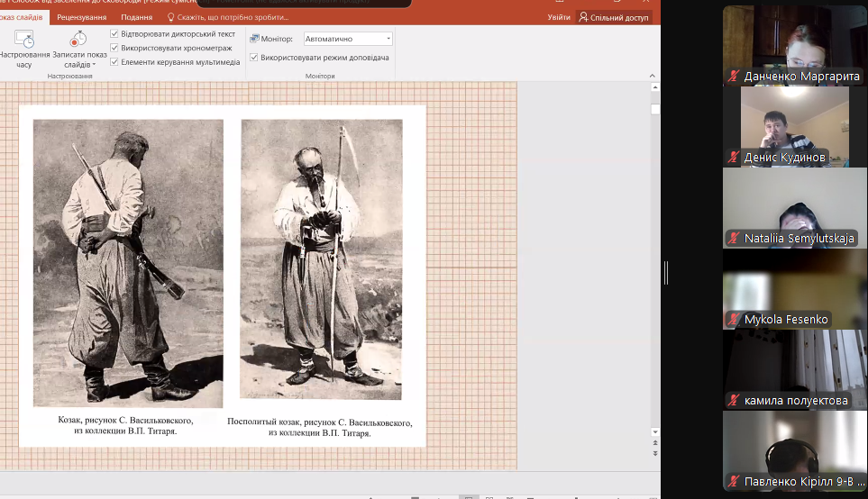Go to previous slide double-arrow button
Image resolution: width=868 pixels, height=499 pixels.
(x=655, y=443)
